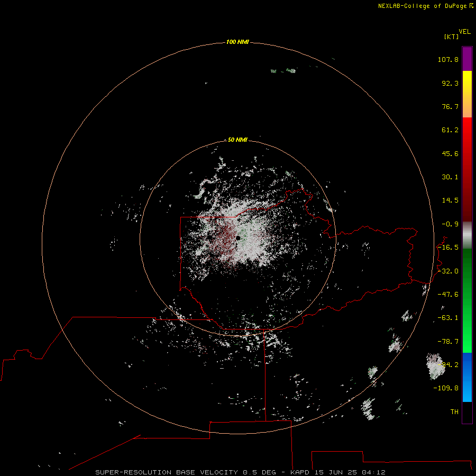Click the 50 NMI range ring label
Viewport: 476px width, 476px height.
click(237, 140)
